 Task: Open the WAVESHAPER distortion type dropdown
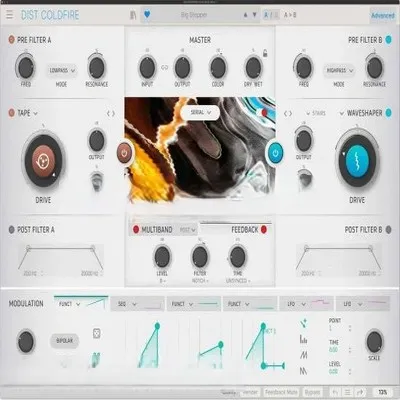click(361, 113)
